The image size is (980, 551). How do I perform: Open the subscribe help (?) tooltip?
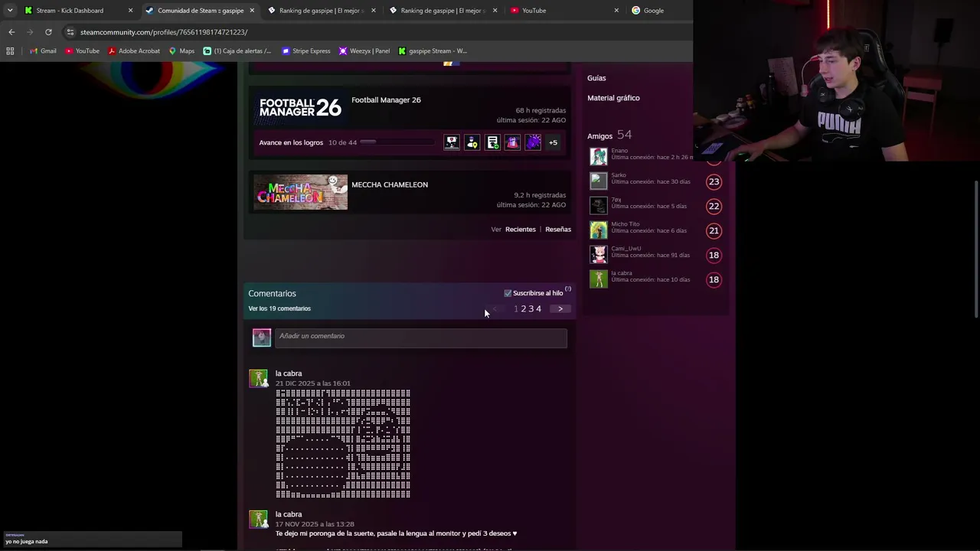[x=568, y=289]
